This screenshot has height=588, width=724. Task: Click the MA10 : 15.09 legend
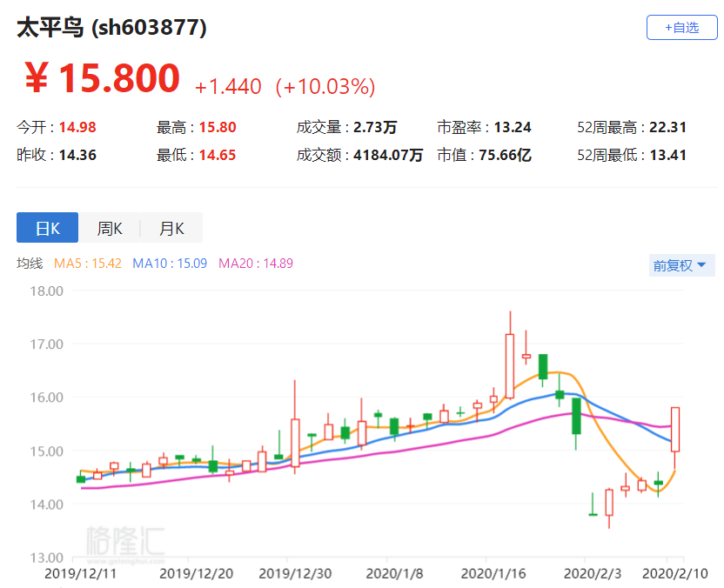pyautogui.click(x=170, y=264)
